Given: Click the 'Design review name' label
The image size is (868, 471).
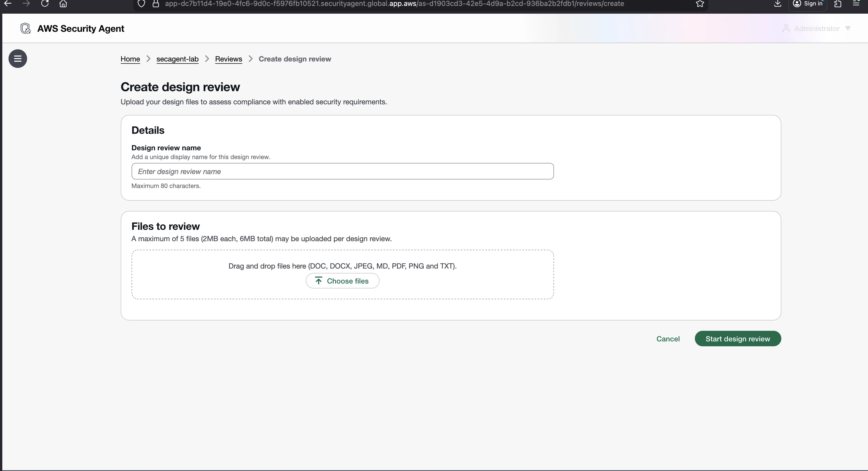Looking at the screenshot, I should (166, 148).
